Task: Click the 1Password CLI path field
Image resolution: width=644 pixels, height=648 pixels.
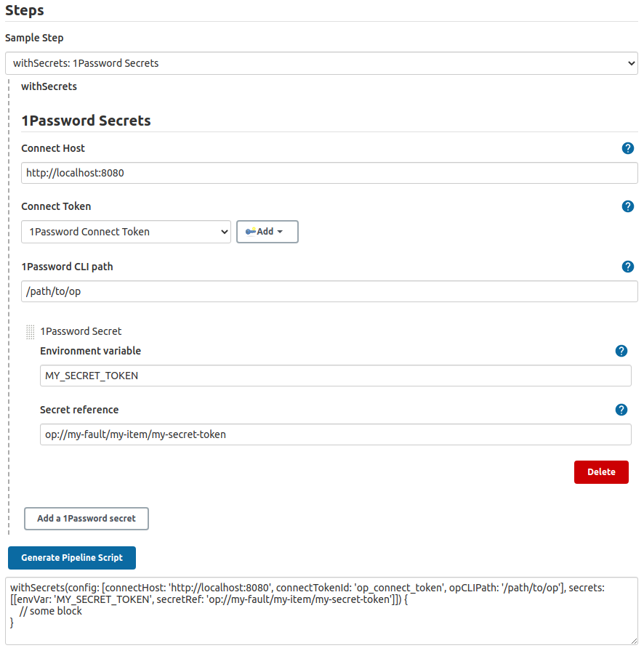Action: [329, 291]
